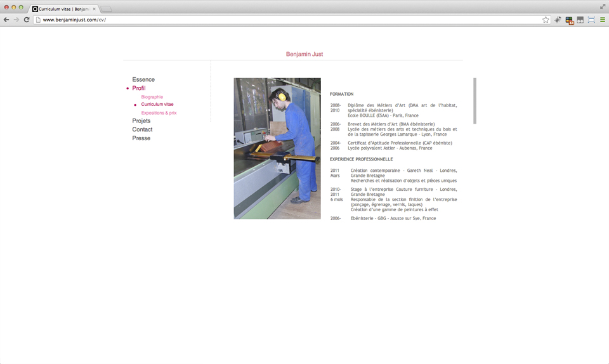
Task: Click the colorful grid extension icon with badge
Action: tap(570, 20)
